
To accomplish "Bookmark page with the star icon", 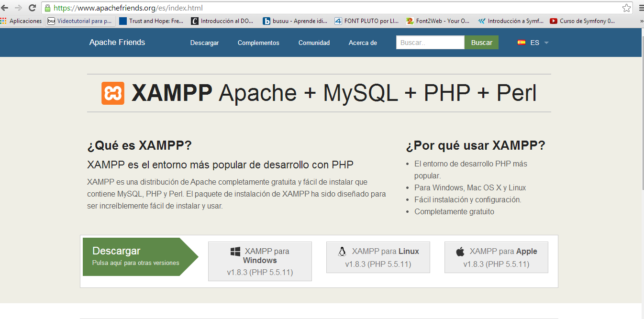I will click(x=626, y=8).
